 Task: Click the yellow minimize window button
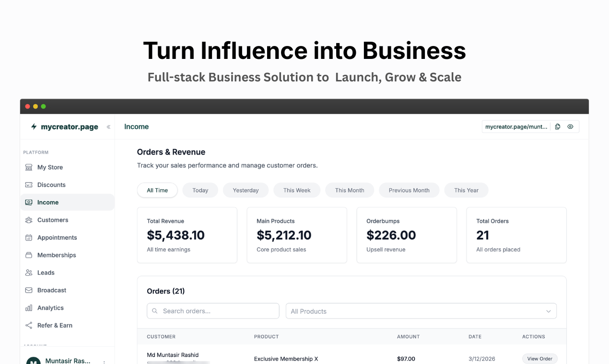pos(35,106)
